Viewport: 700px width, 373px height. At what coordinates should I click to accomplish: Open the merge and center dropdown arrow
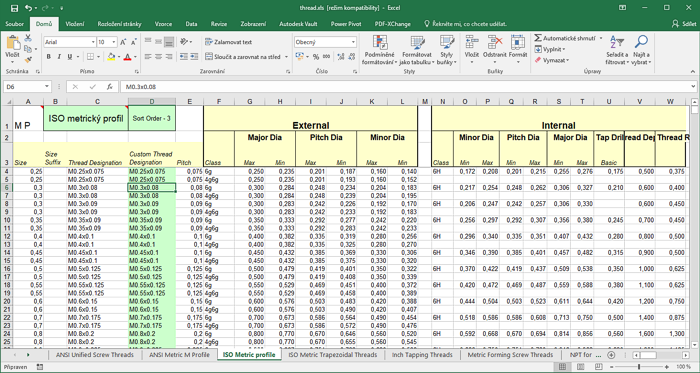pyautogui.click(x=286, y=57)
